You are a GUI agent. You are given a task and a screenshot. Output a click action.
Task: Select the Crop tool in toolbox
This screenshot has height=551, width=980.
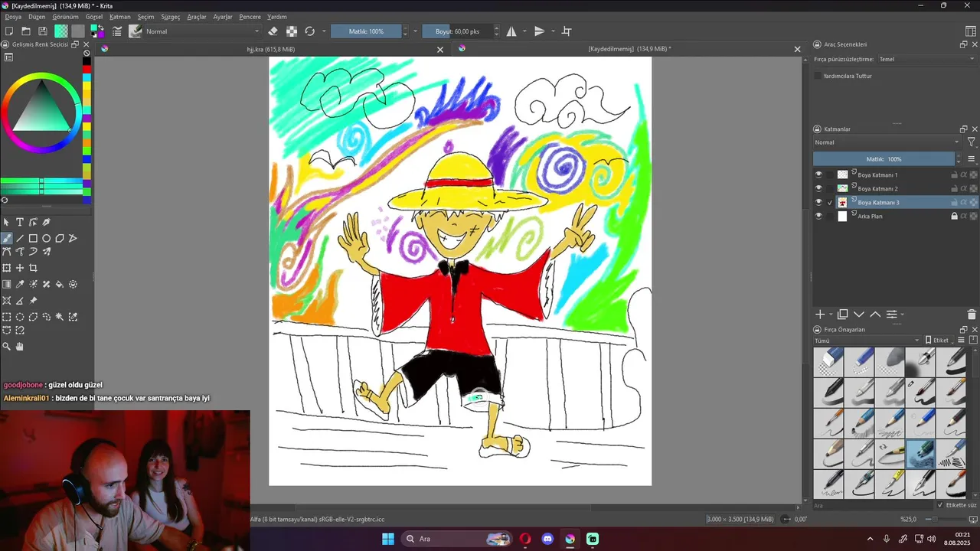[x=33, y=268]
